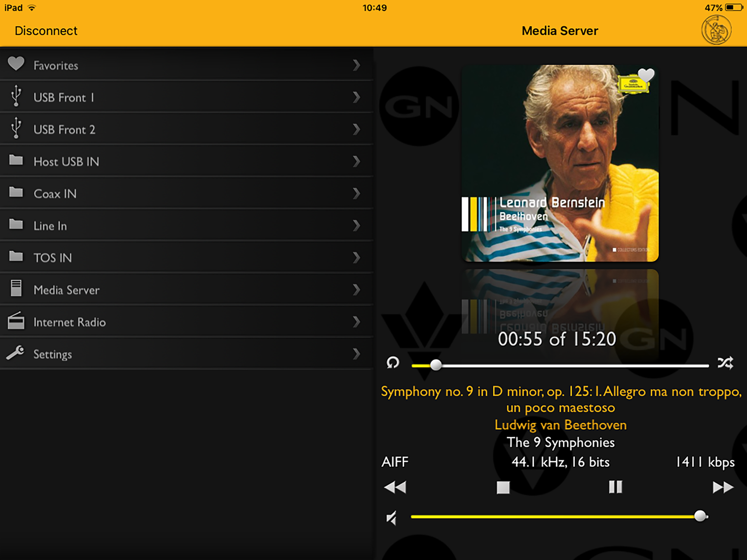The width and height of the screenshot is (747, 560).
Task: Tap the TOS IN folder icon
Action: tap(16, 256)
